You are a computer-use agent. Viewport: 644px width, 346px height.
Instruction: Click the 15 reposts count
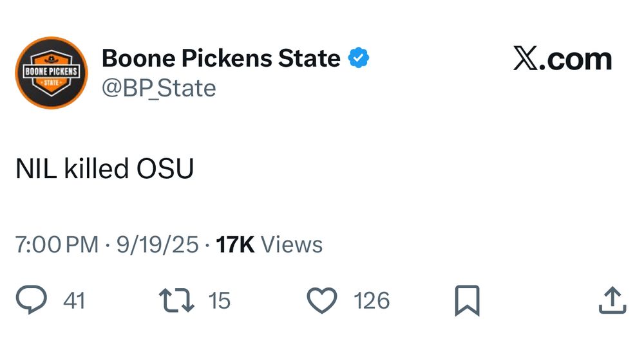220,300
